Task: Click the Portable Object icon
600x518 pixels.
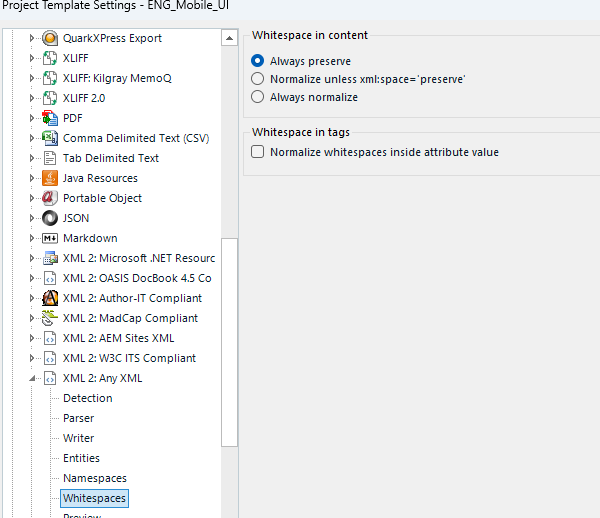Action: 50,198
